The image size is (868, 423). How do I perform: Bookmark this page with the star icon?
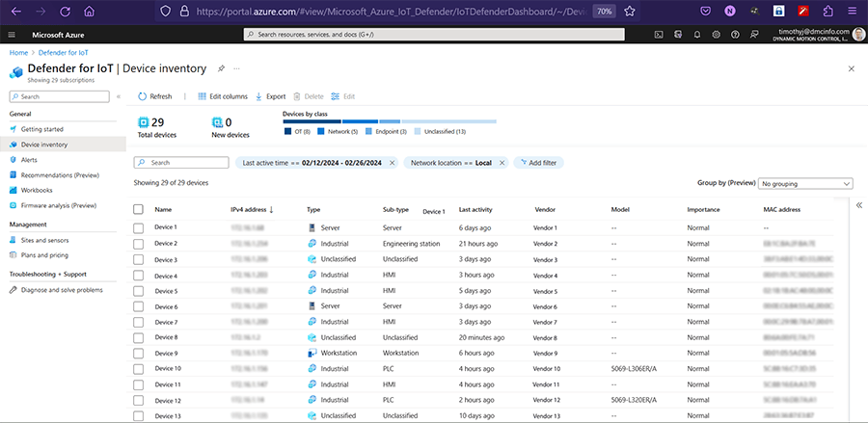pyautogui.click(x=630, y=11)
